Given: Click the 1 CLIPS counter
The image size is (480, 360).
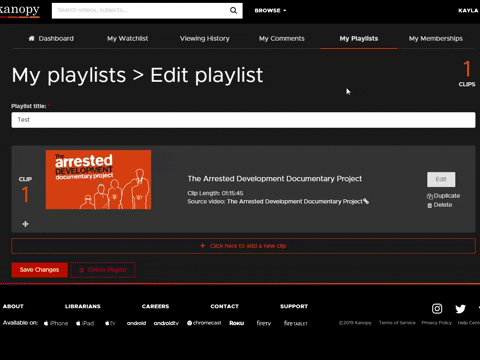Looking at the screenshot, I should tap(467, 74).
